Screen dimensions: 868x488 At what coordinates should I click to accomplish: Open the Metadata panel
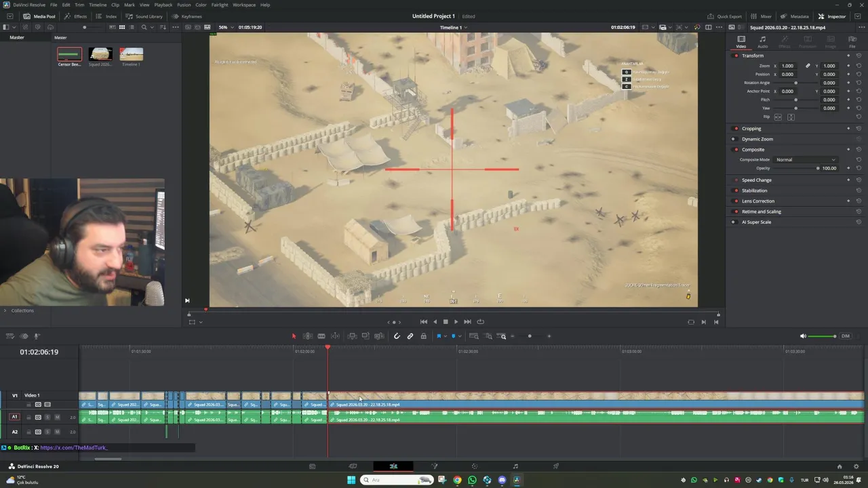(795, 16)
